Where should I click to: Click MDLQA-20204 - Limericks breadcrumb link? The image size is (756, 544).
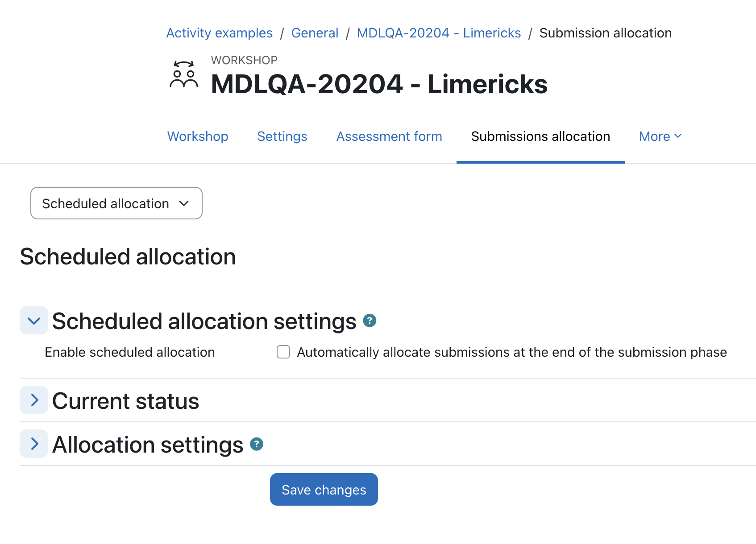point(439,33)
